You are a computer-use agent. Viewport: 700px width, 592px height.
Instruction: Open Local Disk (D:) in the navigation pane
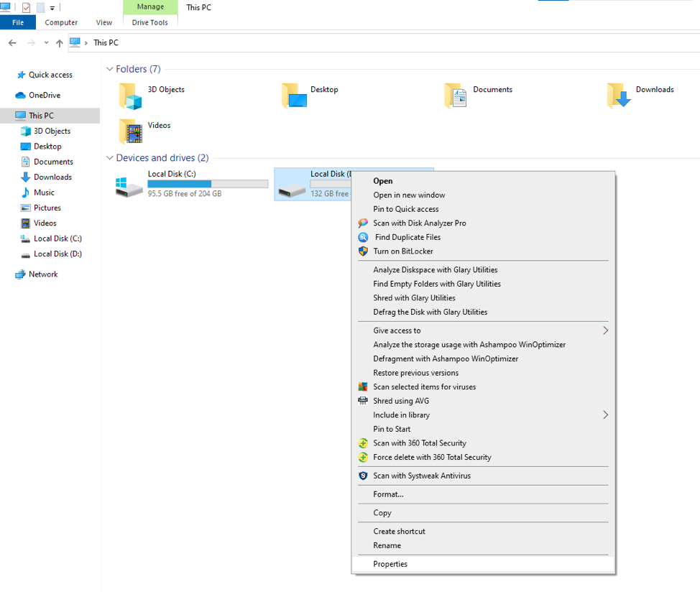coord(50,254)
